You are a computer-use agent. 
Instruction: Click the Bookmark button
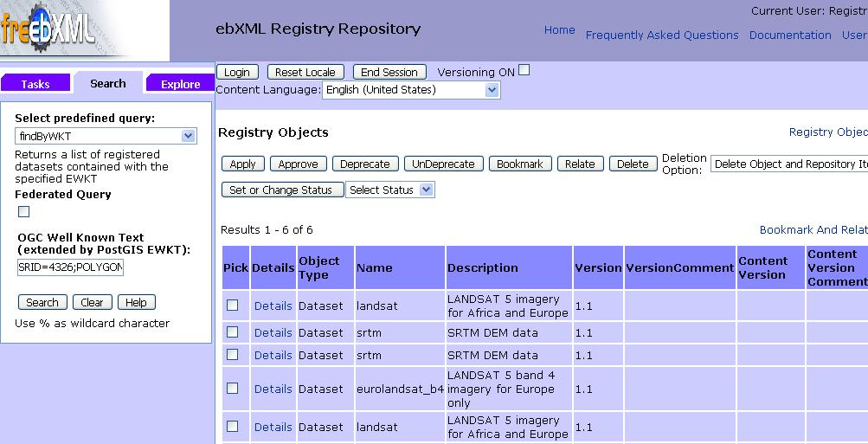pyautogui.click(x=519, y=164)
